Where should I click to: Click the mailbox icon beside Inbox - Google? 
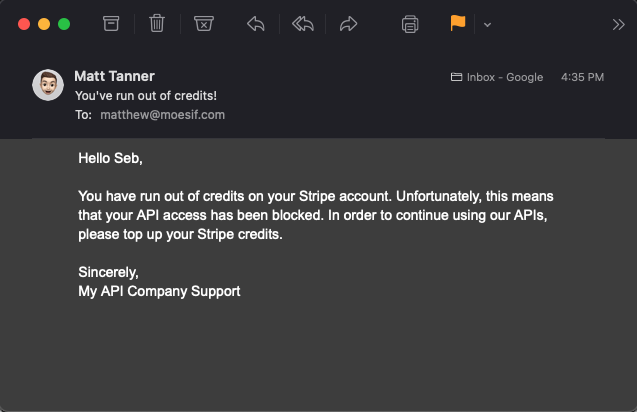point(456,77)
